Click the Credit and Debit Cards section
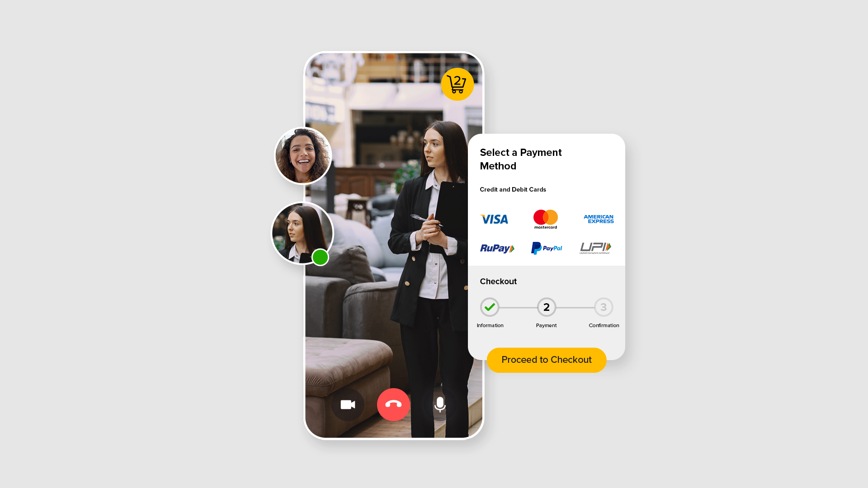This screenshot has height=488, width=868. pyautogui.click(x=513, y=189)
